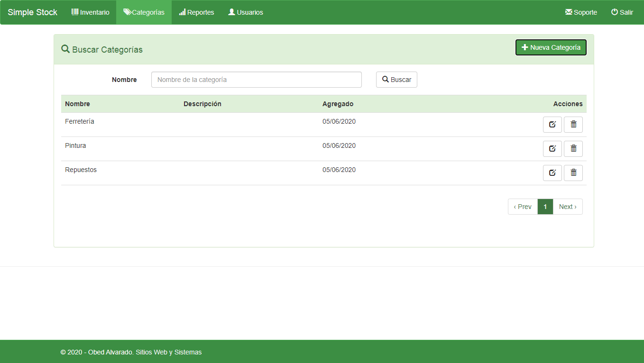
Task: Log out using Salir
Action: coord(622,12)
